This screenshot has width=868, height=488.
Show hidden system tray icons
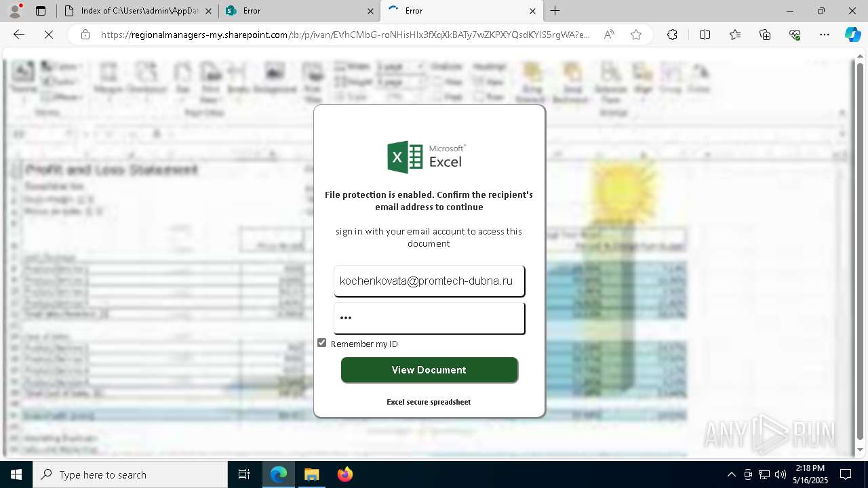point(731,474)
